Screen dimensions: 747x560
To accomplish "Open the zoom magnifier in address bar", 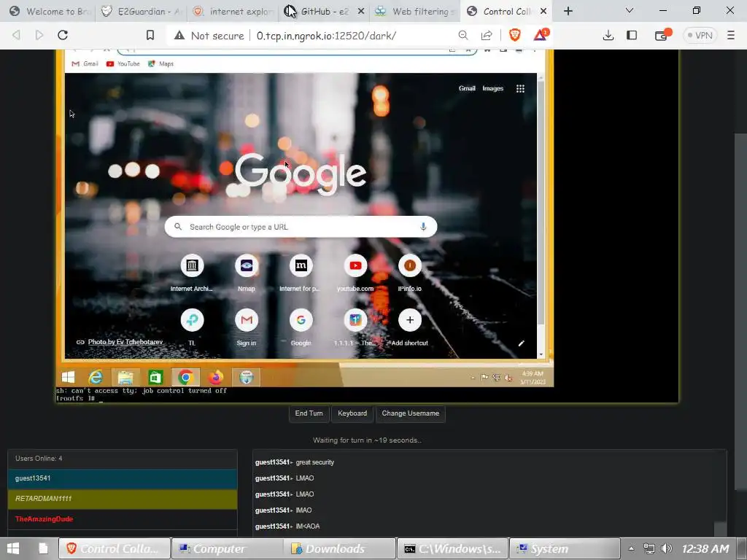I will click(x=462, y=35).
